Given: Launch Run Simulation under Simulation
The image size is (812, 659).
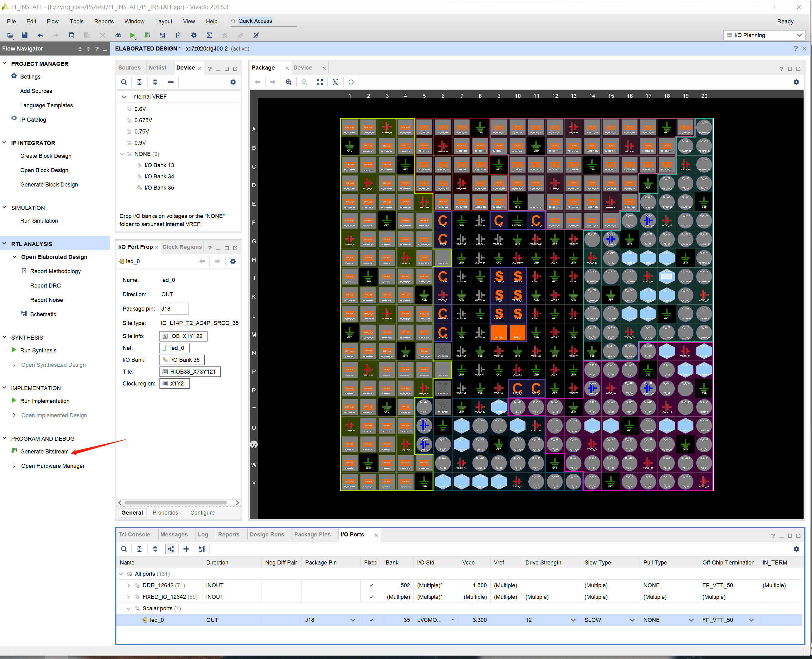Looking at the screenshot, I should pos(39,220).
